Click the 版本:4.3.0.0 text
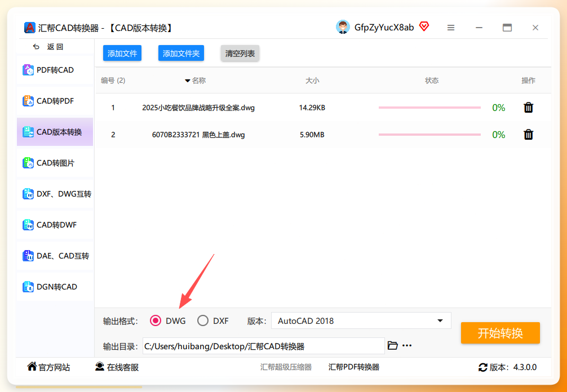This screenshot has height=392, width=567. [513, 367]
